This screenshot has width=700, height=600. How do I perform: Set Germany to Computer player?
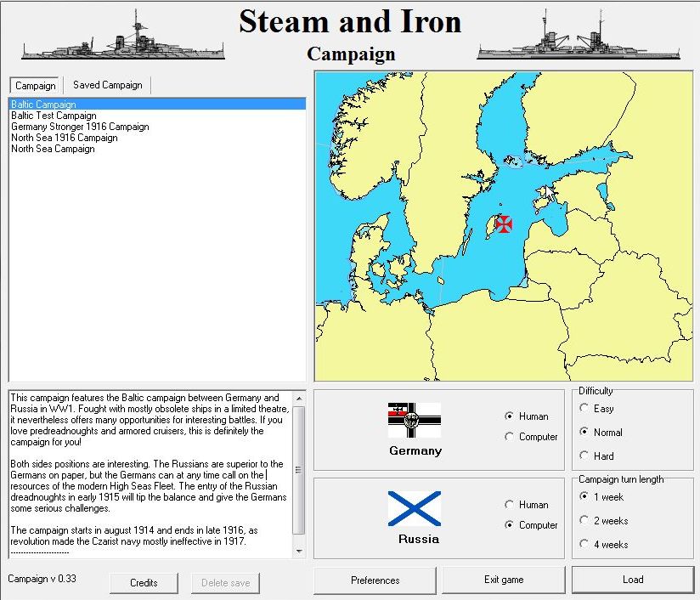tap(510, 437)
